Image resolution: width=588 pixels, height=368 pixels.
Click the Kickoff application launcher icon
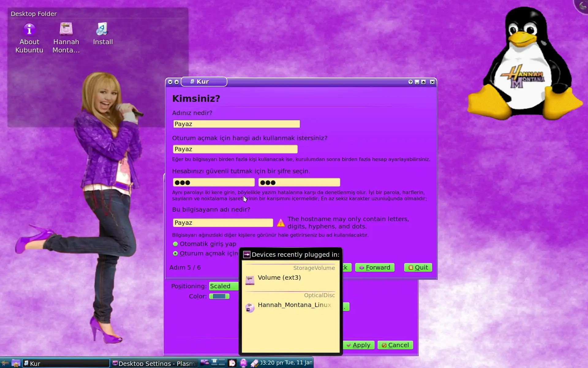click(x=5, y=363)
